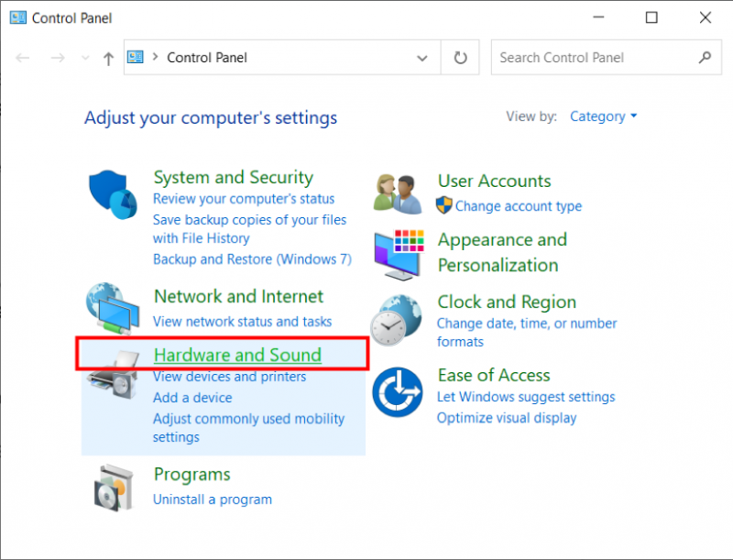
Task: Expand the address bar history dropdown
Action: [x=422, y=57]
